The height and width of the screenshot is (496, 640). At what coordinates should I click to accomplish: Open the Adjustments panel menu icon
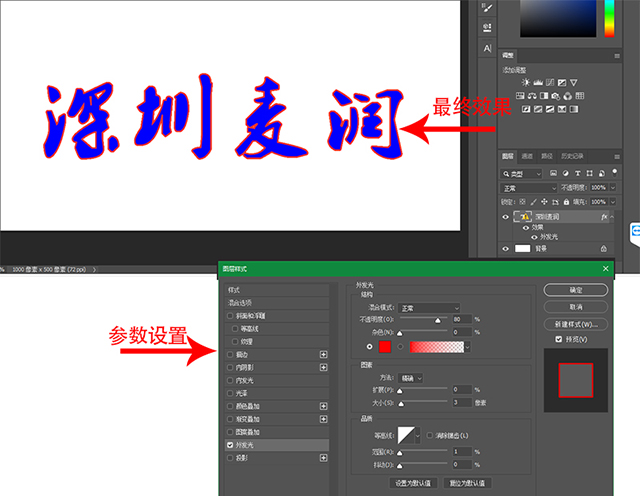click(617, 56)
